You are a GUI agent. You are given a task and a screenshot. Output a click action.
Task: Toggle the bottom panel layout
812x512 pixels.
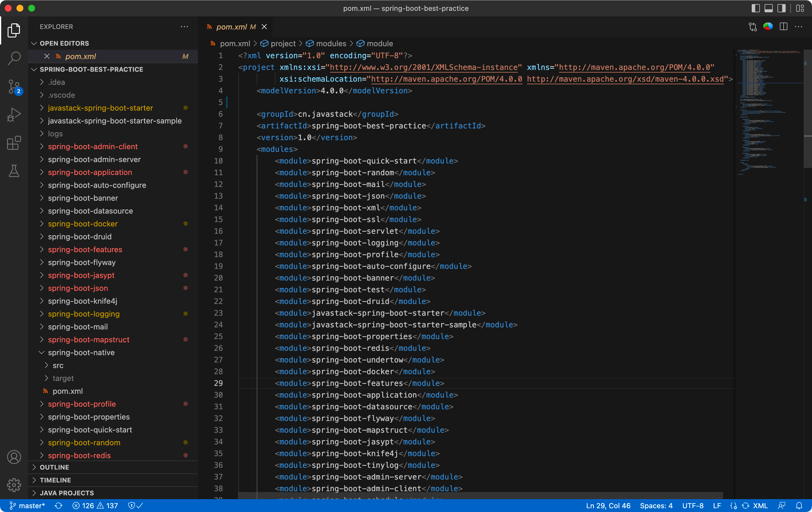pos(768,8)
